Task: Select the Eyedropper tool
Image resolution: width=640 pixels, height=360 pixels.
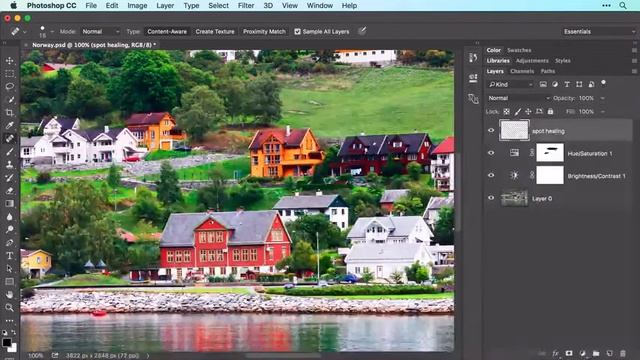Action: (9, 125)
